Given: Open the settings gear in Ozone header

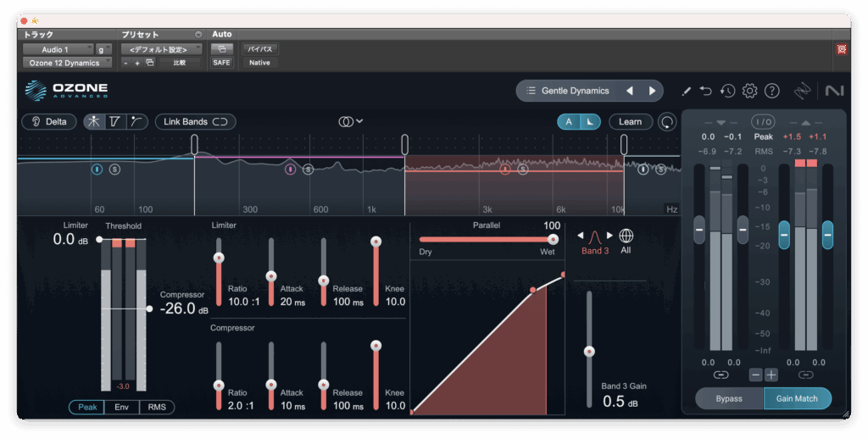Looking at the screenshot, I should [x=749, y=91].
